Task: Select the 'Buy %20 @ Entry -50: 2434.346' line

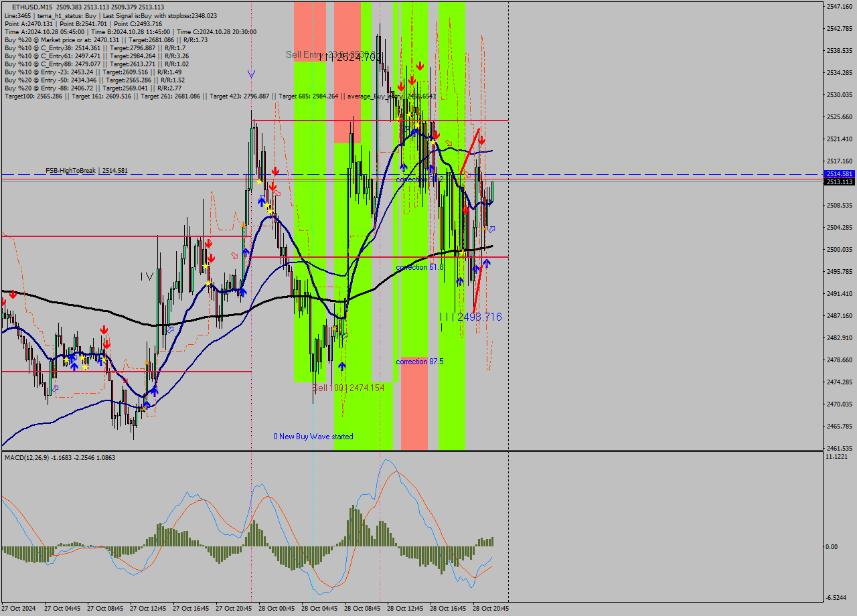Action: tap(94, 80)
